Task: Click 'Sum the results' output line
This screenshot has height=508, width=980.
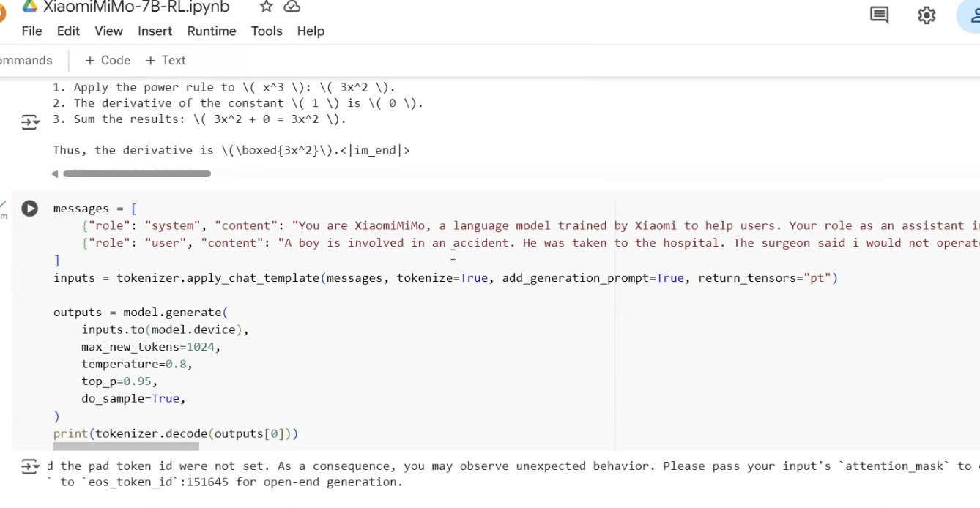Action: 199,119
